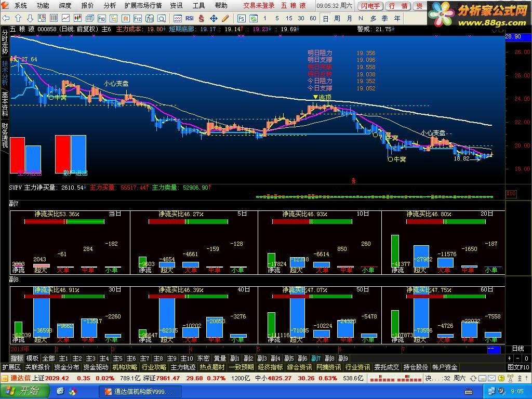Click the red dollar sign toolbar icon
The width and height of the screenshot is (532, 399).
tap(202, 18)
